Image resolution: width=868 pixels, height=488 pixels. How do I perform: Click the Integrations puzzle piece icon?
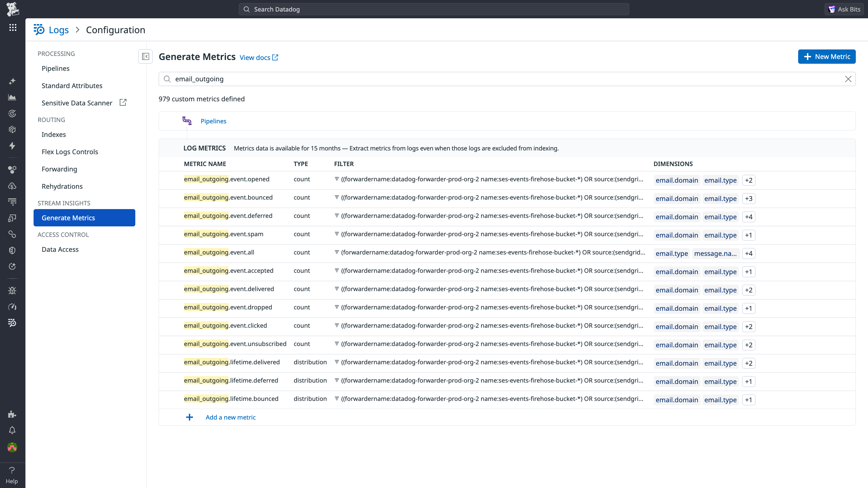coord(12,414)
